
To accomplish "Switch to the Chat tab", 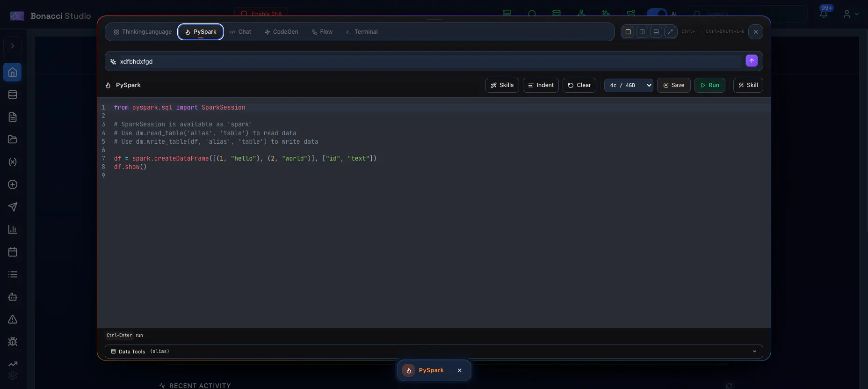I will tap(240, 32).
